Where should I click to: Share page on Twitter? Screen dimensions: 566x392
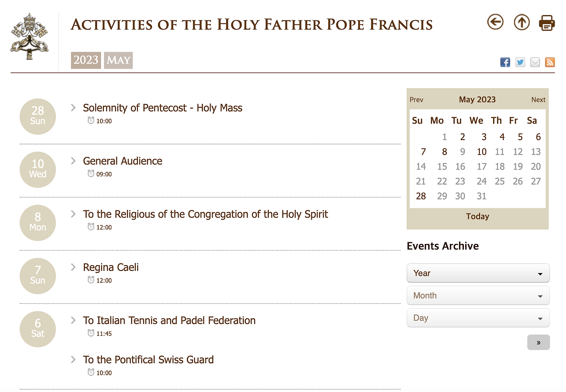tap(520, 62)
